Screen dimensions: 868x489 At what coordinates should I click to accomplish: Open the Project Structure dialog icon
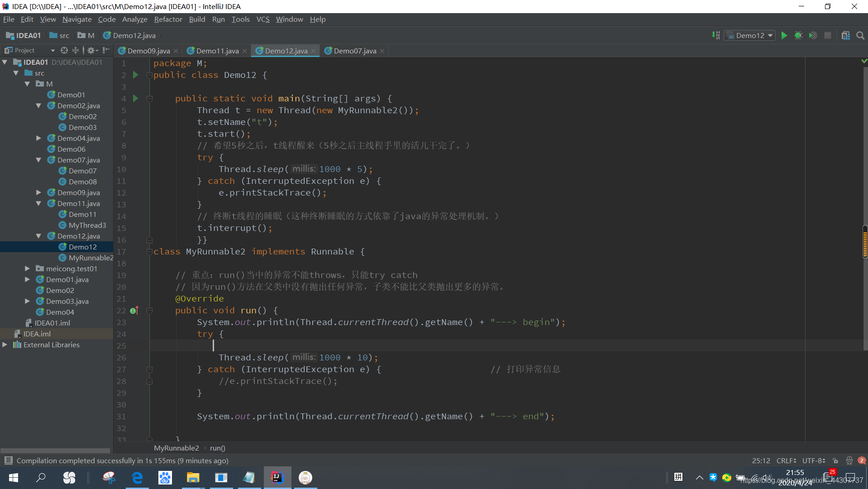[x=845, y=35]
